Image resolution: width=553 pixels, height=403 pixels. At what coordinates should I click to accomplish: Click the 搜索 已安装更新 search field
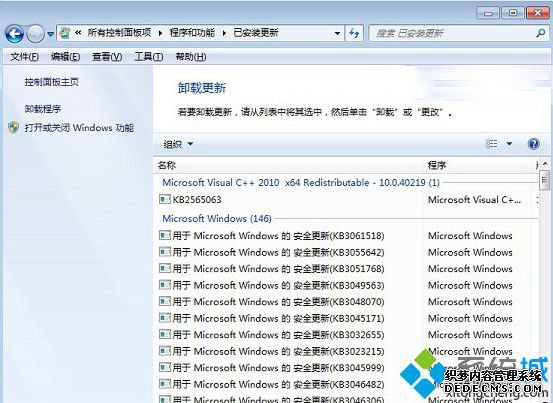[x=454, y=33]
